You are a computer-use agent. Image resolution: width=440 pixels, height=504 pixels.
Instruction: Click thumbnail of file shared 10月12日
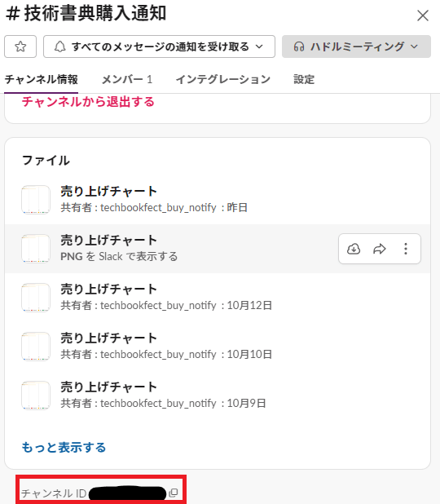click(x=36, y=298)
